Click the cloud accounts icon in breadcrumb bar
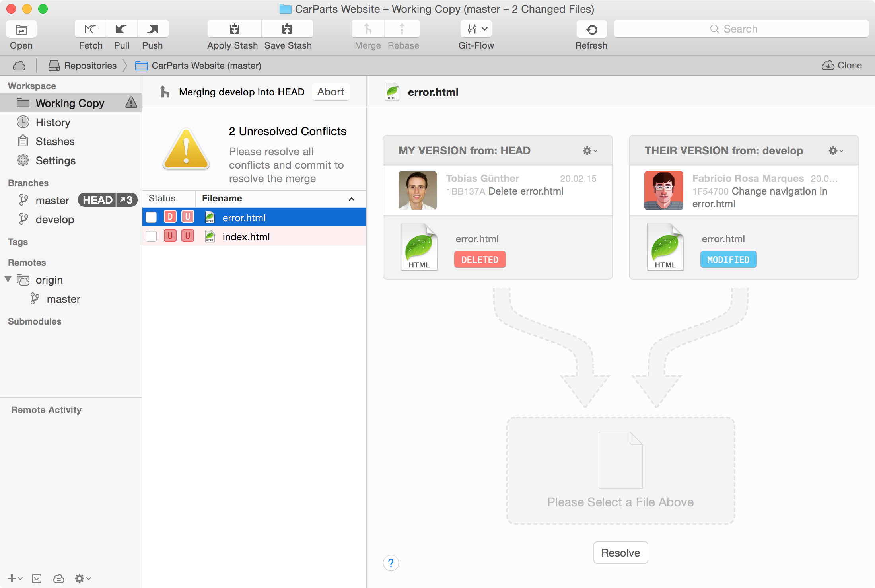The height and width of the screenshot is (588, 875). (19, 66)
